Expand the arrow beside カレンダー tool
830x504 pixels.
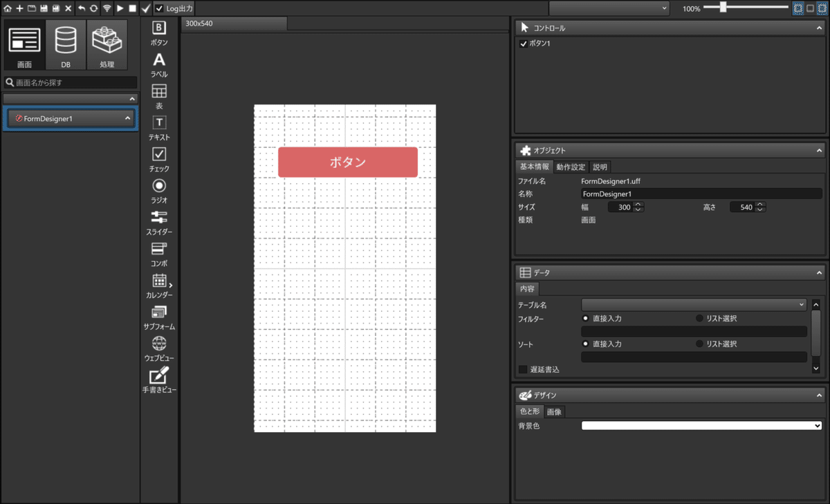[x=171, y=285]
